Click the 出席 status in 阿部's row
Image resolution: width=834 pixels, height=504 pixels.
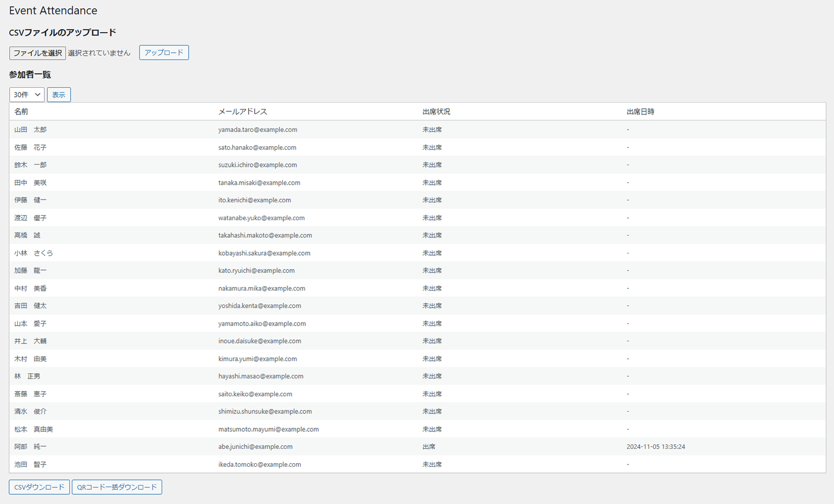tap(428, 447)
